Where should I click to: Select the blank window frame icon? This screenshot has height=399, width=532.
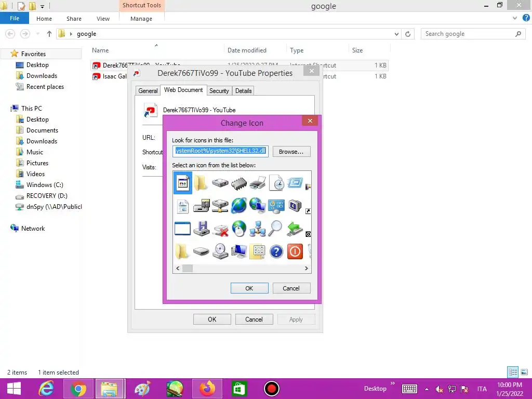[182, 229]
